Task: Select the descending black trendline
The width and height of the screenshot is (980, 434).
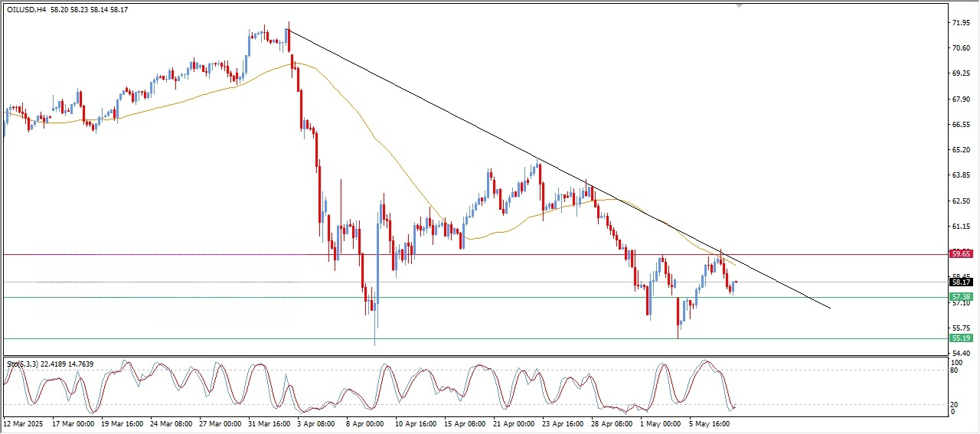Action: coord(559,168)
